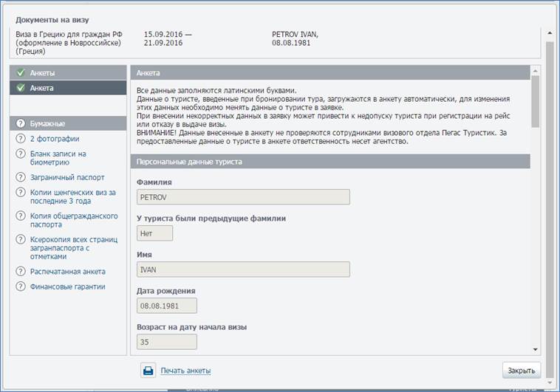Click question icon beside Ксерокопия всех страниц
560x392 pixels.
pyautogui.click(x=21, y=239)
